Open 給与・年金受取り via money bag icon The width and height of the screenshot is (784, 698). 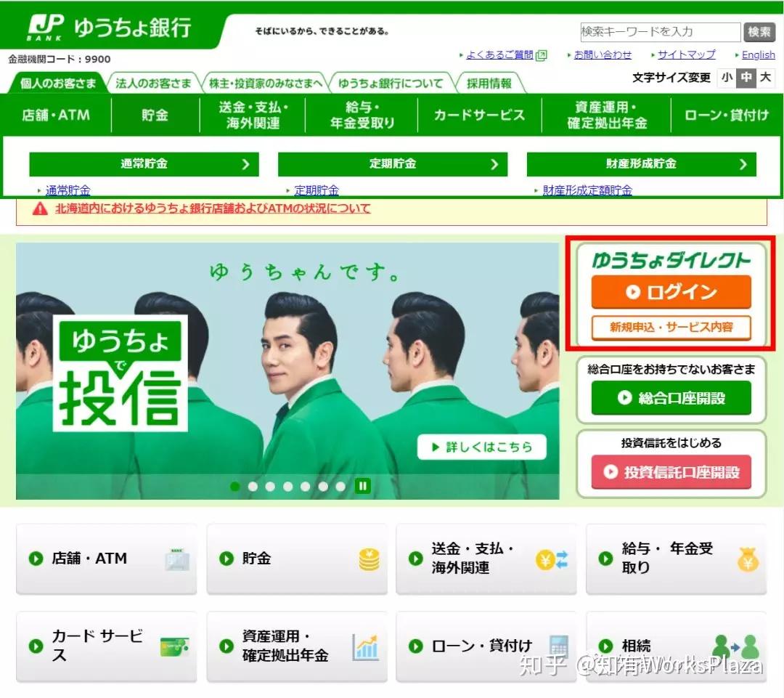[749, 559]
